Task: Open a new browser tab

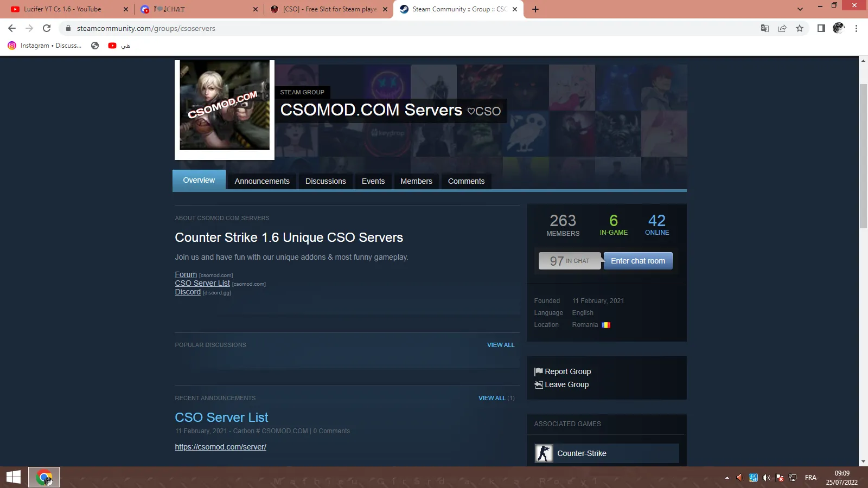Action: [535, 9]
